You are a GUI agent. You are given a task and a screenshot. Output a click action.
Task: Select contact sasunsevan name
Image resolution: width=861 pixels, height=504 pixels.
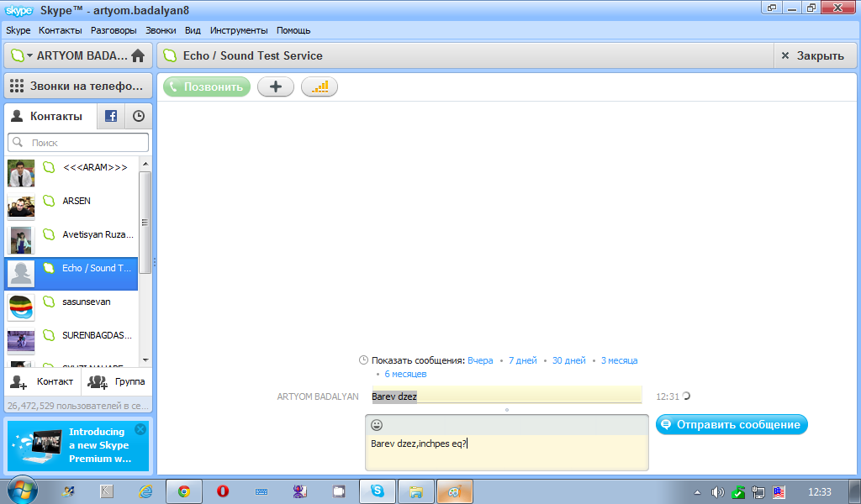coord(87,302)
